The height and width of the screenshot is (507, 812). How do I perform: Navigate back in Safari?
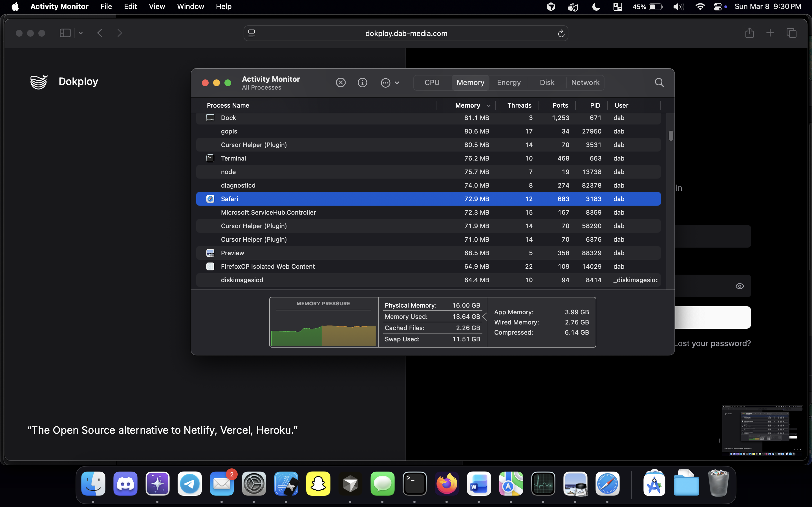click(100, 33)
